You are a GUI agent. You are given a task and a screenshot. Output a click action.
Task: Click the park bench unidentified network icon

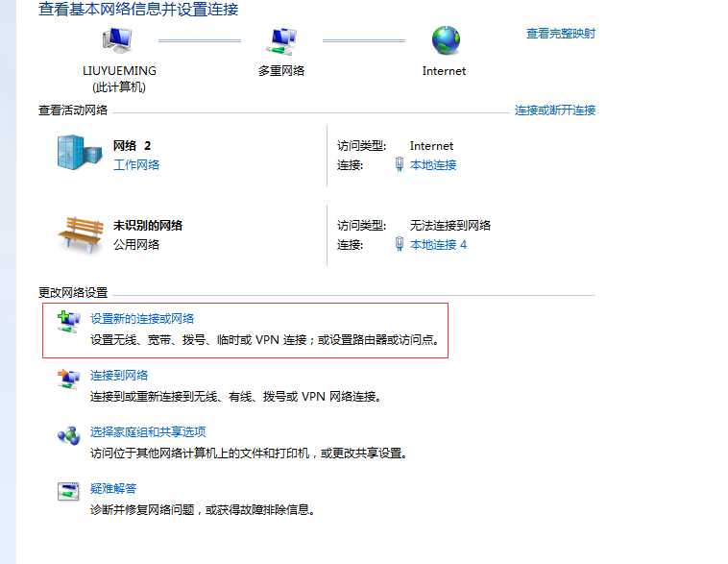point(81,234)
